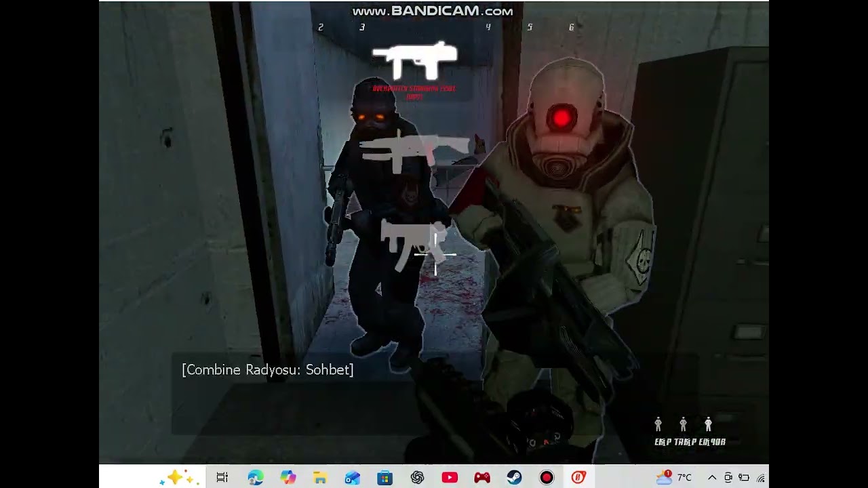
Task: Open weapon slot 4 in the HUD
Action: point(488,27)
